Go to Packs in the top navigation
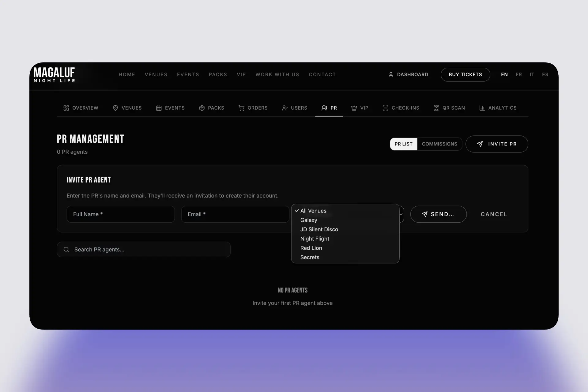The width and height of the screenshot is (588, 392). click(x=218, y=75)
